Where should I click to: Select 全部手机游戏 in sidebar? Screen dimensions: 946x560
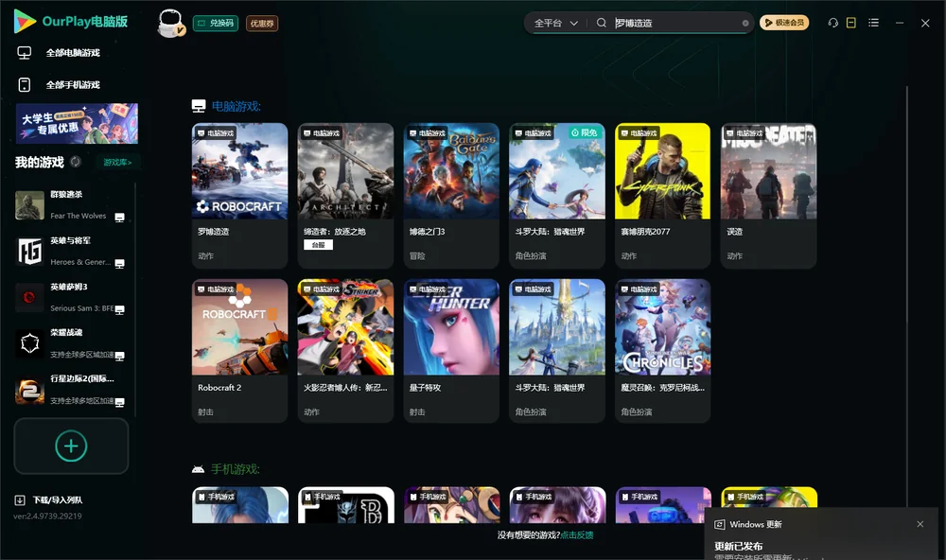click(73, 85)
